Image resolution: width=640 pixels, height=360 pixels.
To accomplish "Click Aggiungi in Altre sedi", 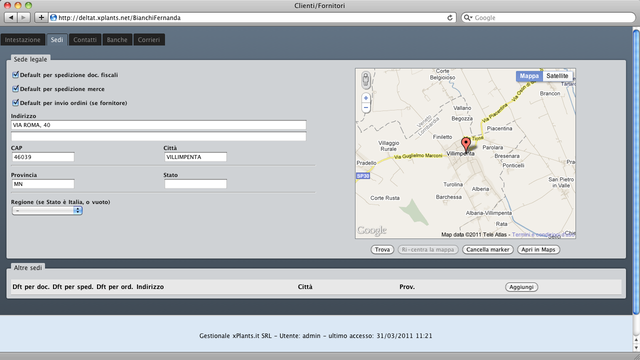I will (522, 287).
